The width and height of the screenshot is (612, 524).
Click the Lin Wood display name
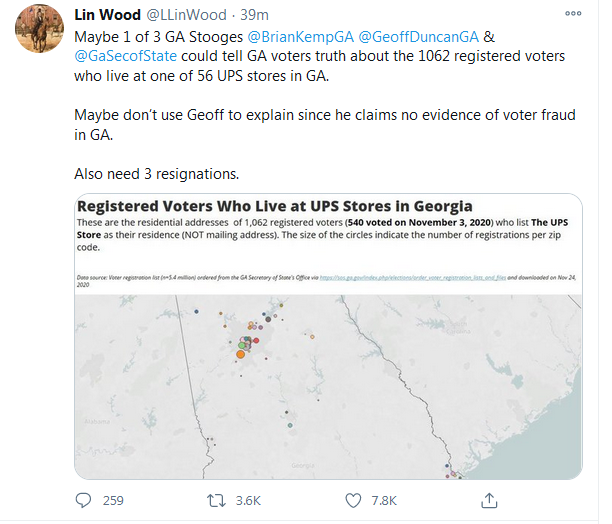106,15
